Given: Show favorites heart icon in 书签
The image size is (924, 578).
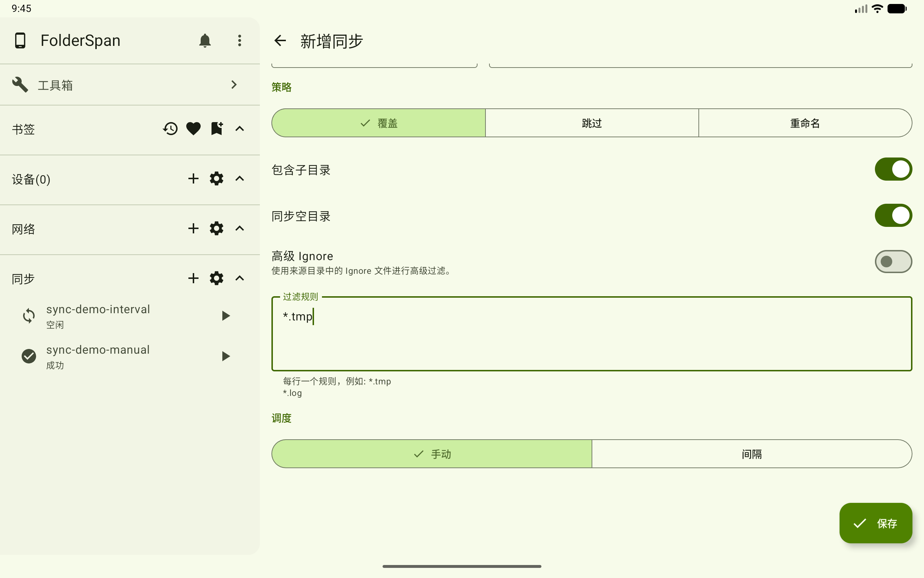Looking at the screenshot, I should (193, 129).
